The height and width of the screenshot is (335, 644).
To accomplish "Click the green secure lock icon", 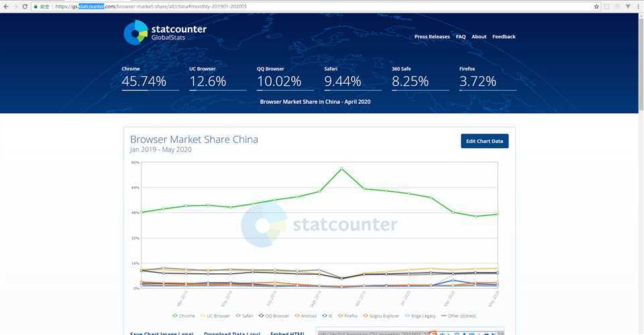I will 36,7.
